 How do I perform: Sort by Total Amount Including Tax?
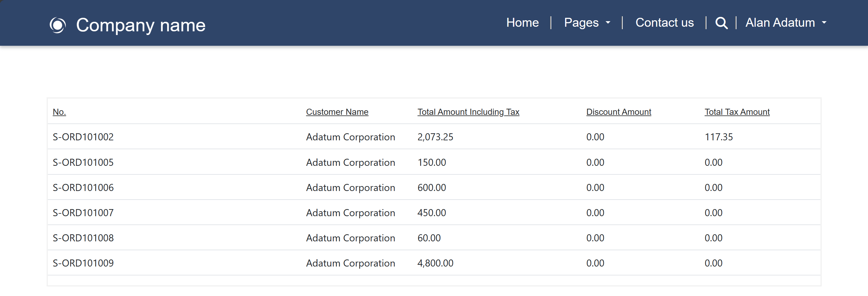468,112
